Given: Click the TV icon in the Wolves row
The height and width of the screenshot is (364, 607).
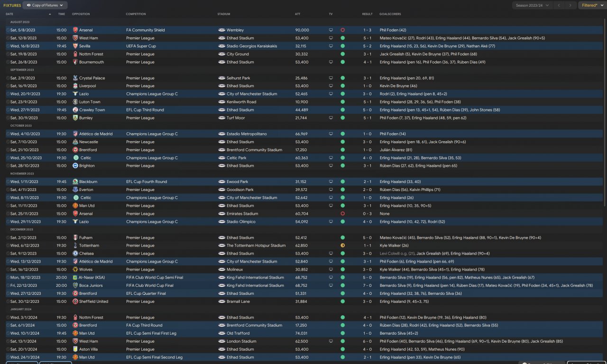Looking at the screenshot, I should pyautogui.click(x=331, y=270).
